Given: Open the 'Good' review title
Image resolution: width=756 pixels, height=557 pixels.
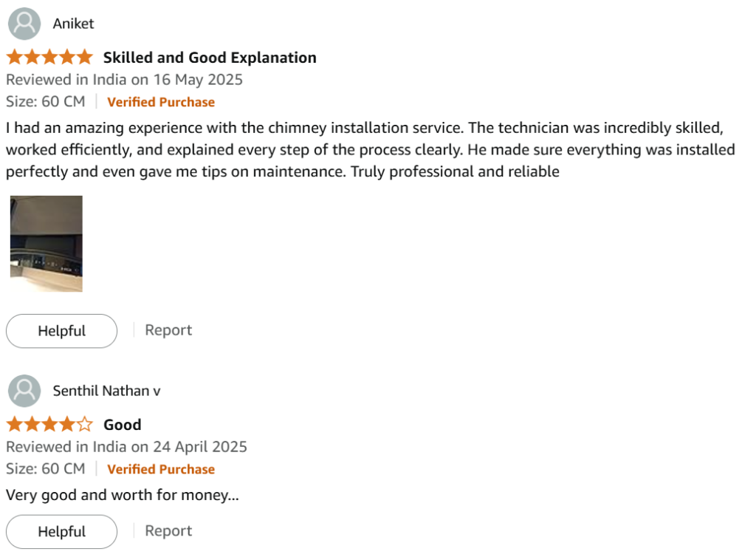Looking at the screenshot, I should pyautogui.click(x=123, y=425).
